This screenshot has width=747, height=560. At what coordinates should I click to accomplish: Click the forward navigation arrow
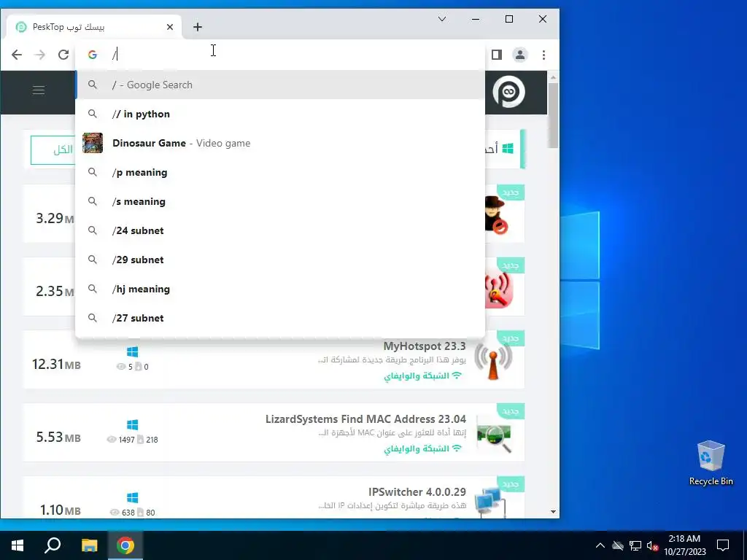[x=39, y=55]
